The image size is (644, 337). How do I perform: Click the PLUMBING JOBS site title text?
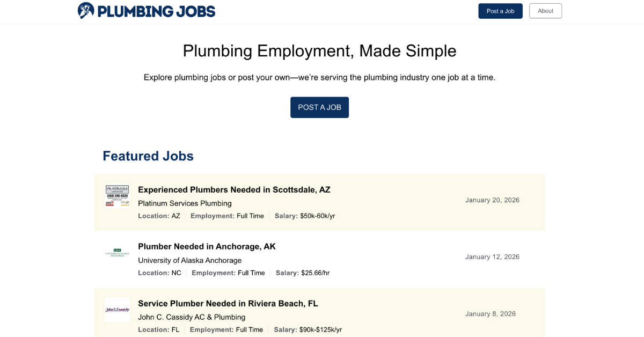[156, 11]
